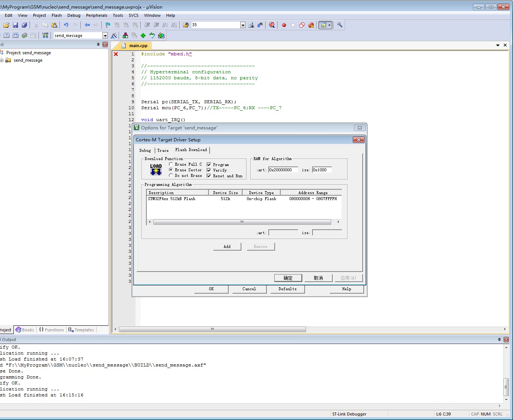Switch to the Functions panel tab
Viewport: 513px width, 420px height.
pyautogui.click(x=52, y=330)
